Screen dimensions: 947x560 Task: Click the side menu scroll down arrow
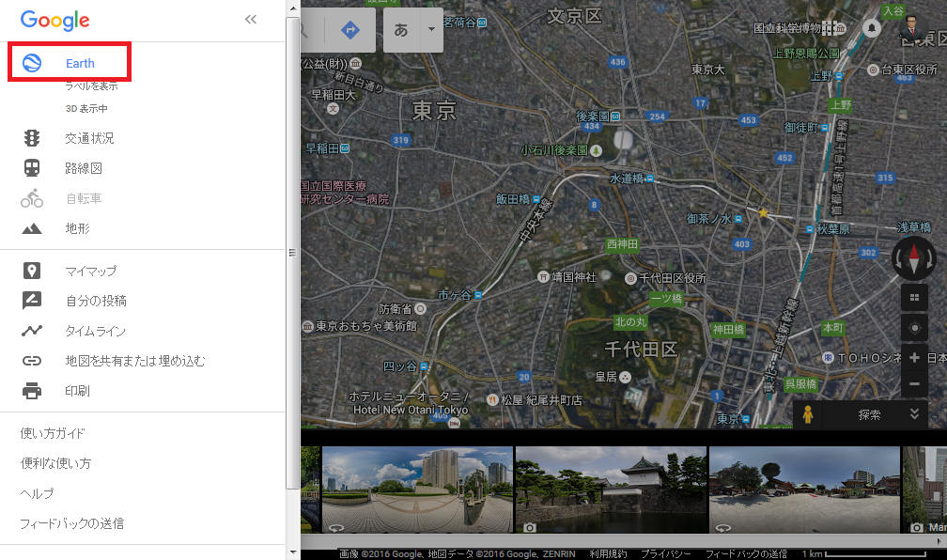pos(293,552)
